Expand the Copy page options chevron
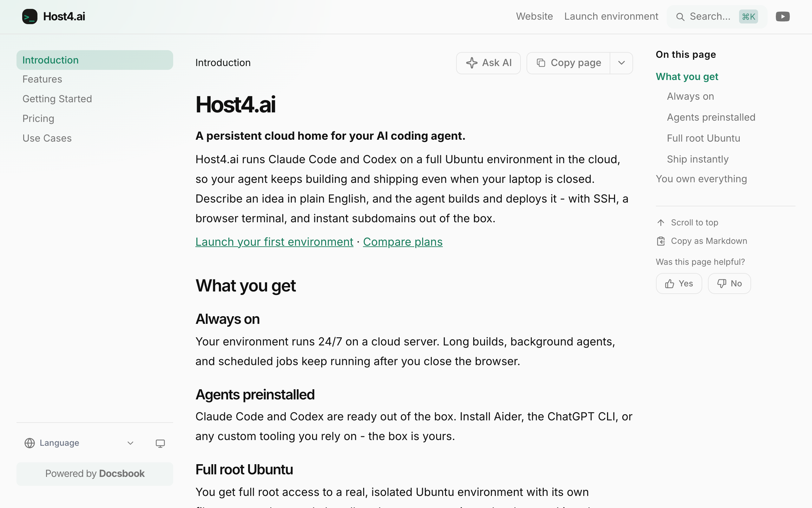Image resolution: width=812 pixels, height=508 pixels. pos(621,63)
